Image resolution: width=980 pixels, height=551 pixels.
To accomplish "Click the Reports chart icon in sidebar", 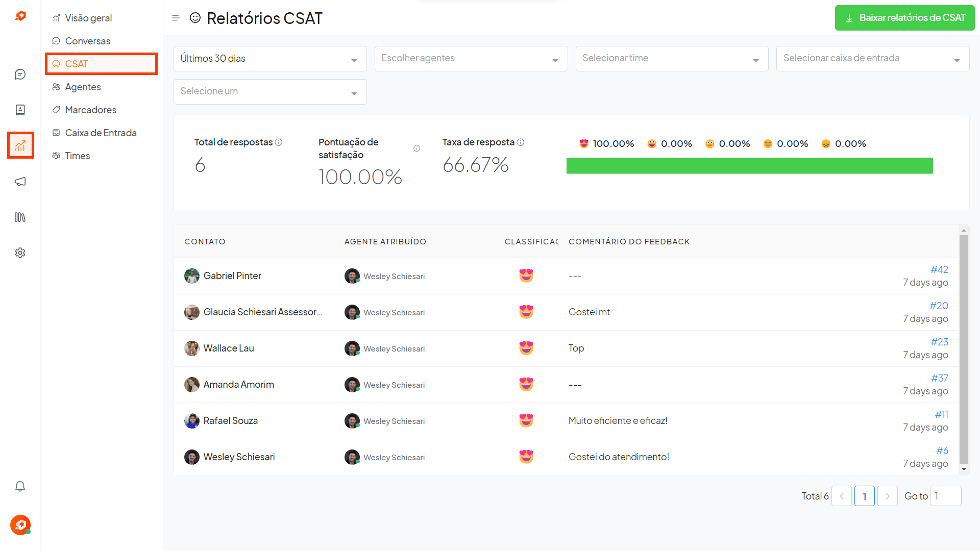I will (20, 146).
